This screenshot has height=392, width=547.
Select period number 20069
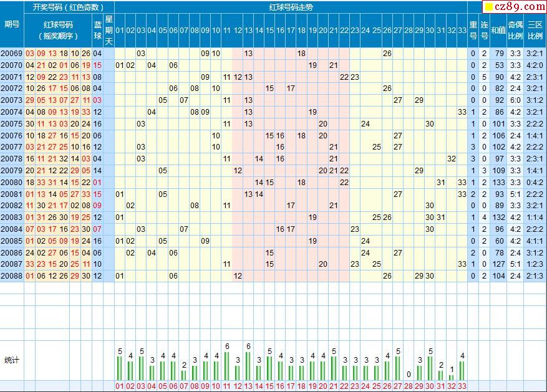pyautogui.click(x=11, y=54)
